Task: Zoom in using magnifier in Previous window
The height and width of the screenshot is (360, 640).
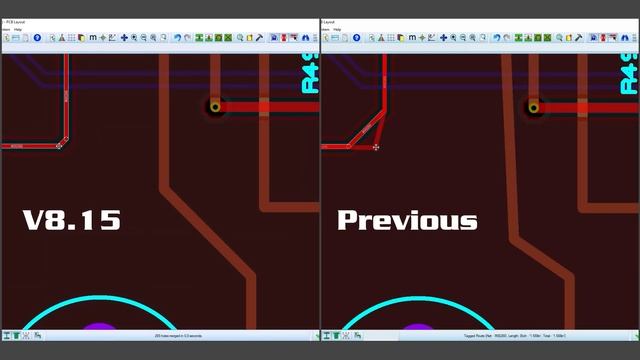Action: pyautogui.click(x=453, y=38)
